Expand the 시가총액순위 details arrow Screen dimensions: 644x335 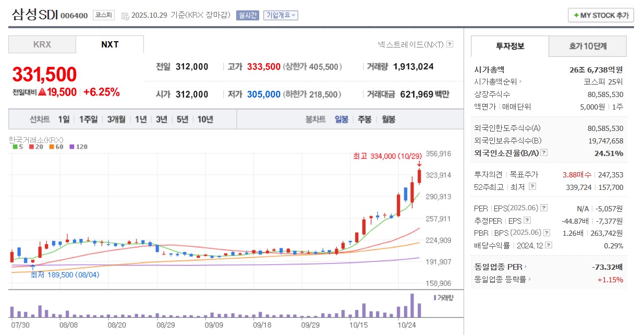520,81
